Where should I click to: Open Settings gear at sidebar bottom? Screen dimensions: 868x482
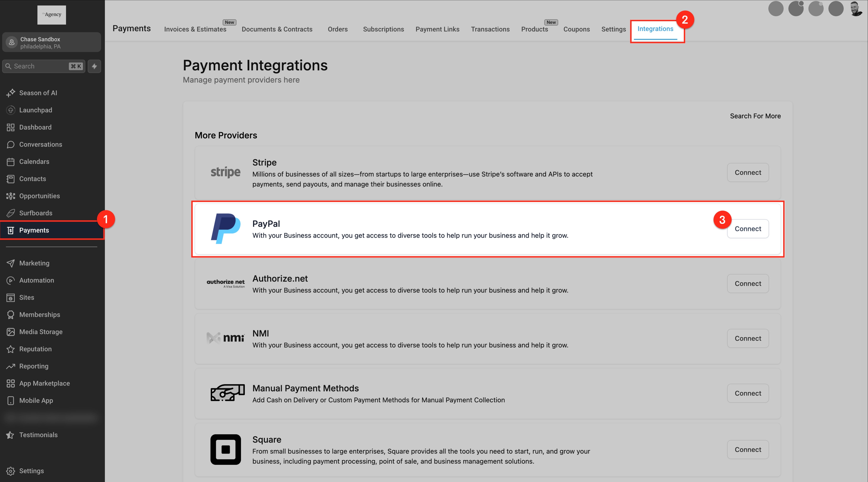(x=31, y=471)
